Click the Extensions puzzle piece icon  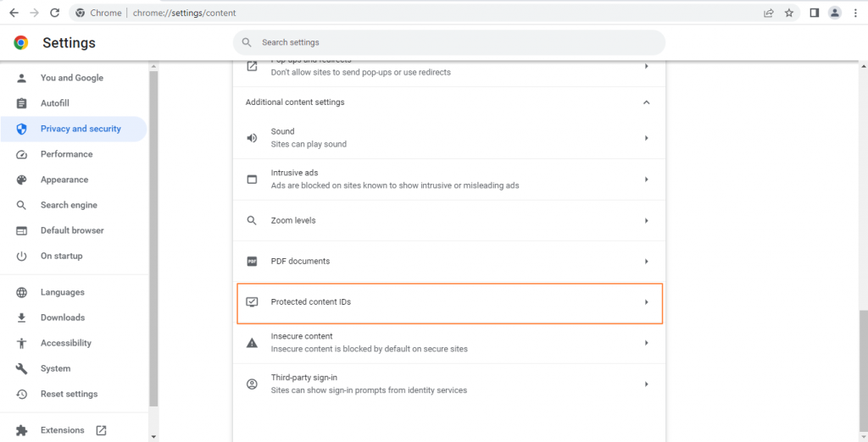coord(22,430)
